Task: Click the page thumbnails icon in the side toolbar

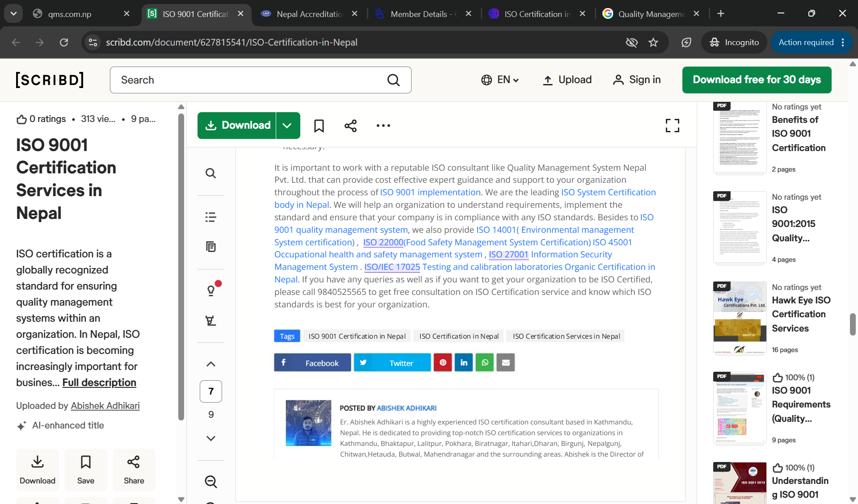Action: 211,247
